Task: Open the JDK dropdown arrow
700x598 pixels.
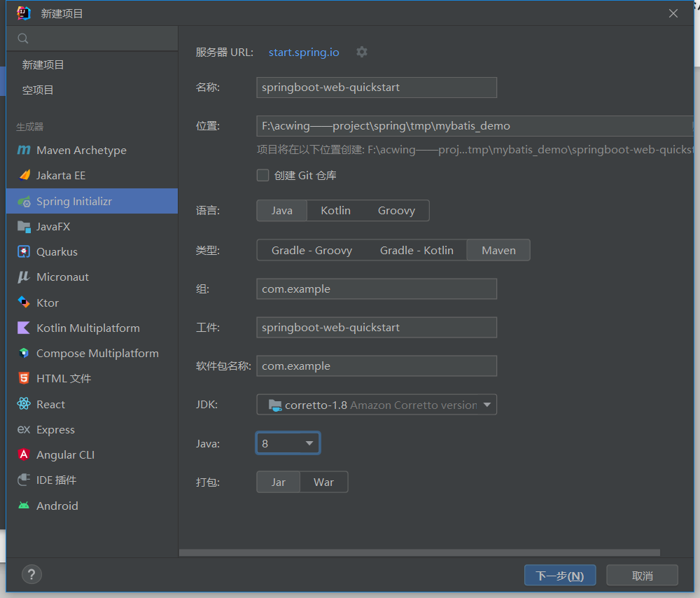Action: (x=487, y=405)
